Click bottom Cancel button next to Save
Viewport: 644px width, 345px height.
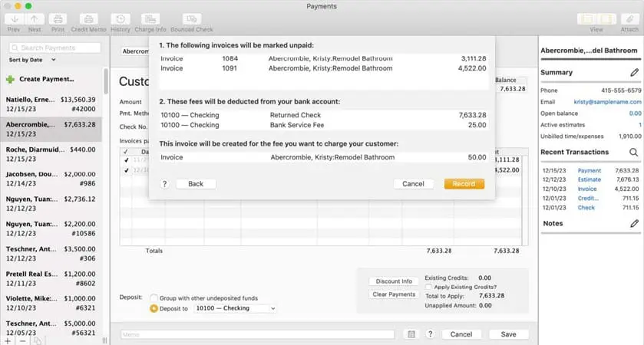tap(461, 334)
